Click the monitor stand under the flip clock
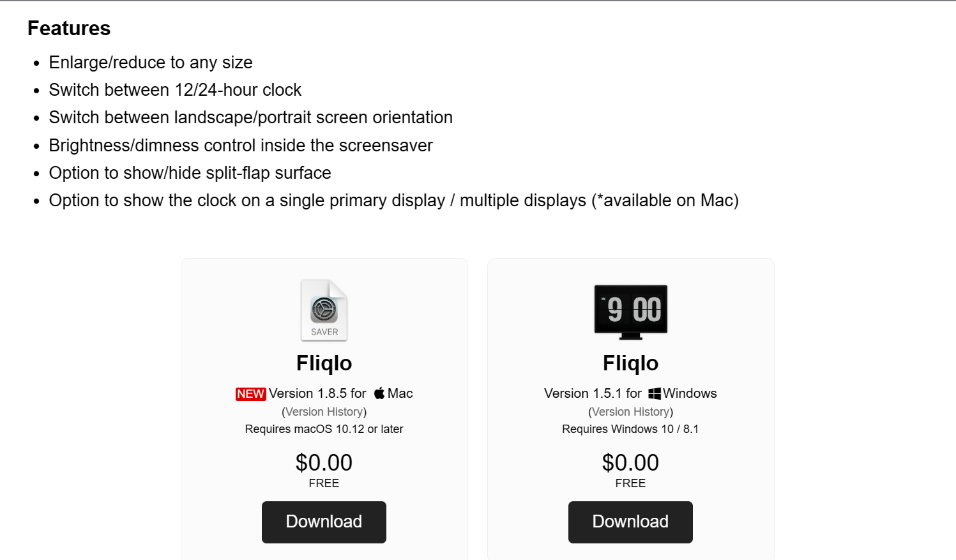The width and height of the screenshot is (956, 560). pos(630,335)
